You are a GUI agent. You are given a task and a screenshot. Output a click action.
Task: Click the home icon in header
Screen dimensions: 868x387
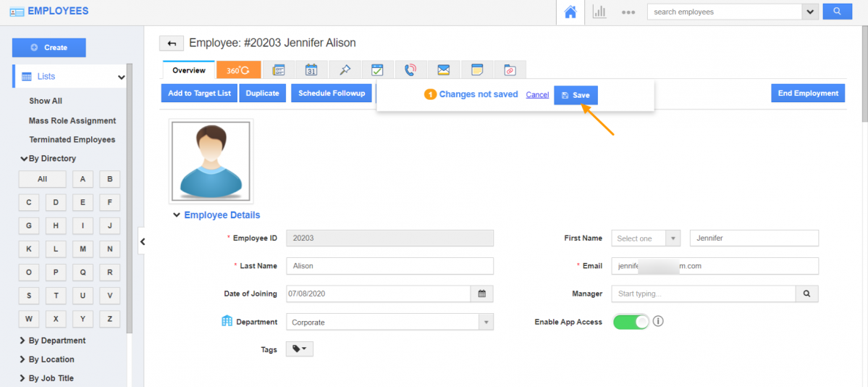[x=570, y=12]
